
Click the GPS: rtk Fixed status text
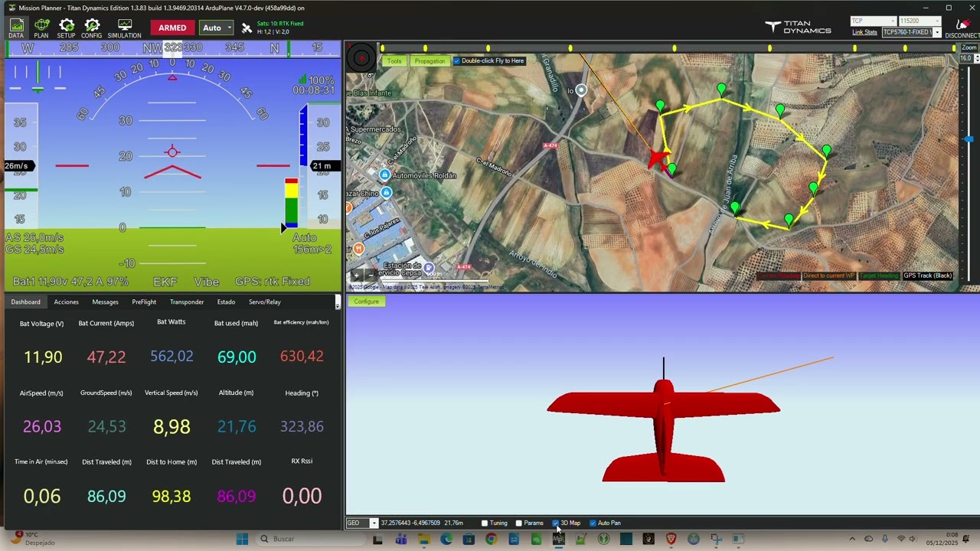[273, 282]
